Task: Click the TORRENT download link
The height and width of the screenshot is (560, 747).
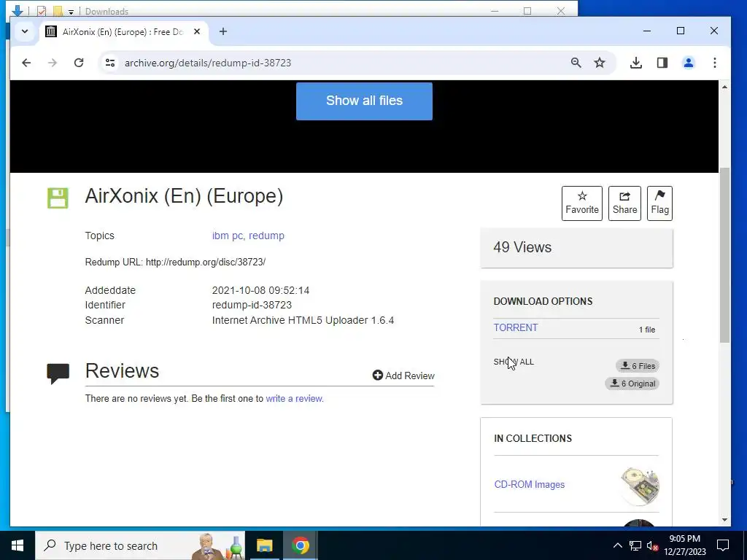Action: (516, 327)
